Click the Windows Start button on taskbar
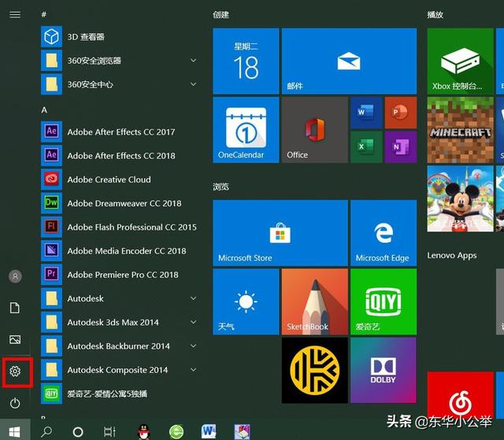Image resolution: width=504 pixels, height=440 pixels. 15,431
